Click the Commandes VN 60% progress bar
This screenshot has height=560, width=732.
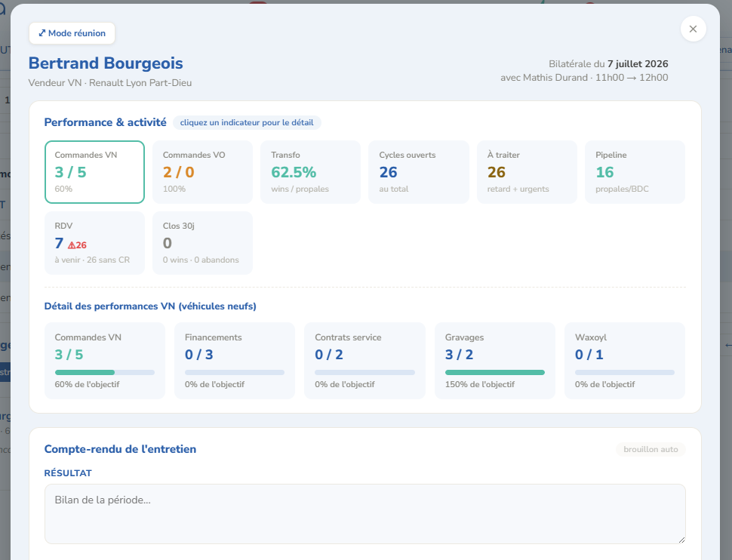(105, 372)
